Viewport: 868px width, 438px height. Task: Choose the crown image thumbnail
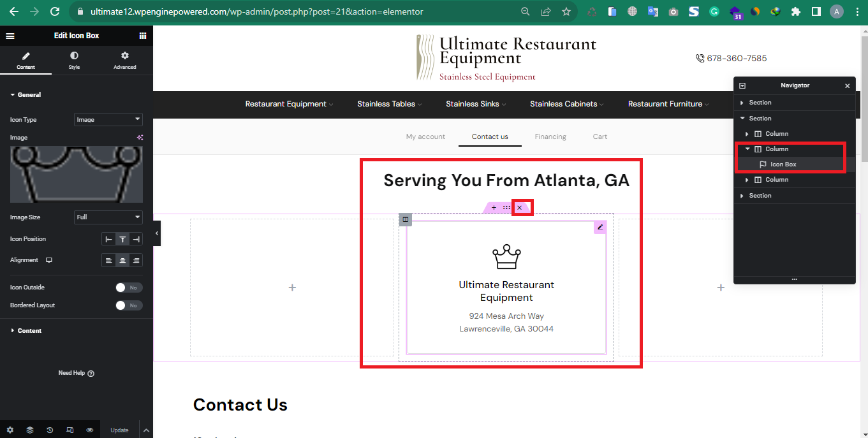click(77, 175)
